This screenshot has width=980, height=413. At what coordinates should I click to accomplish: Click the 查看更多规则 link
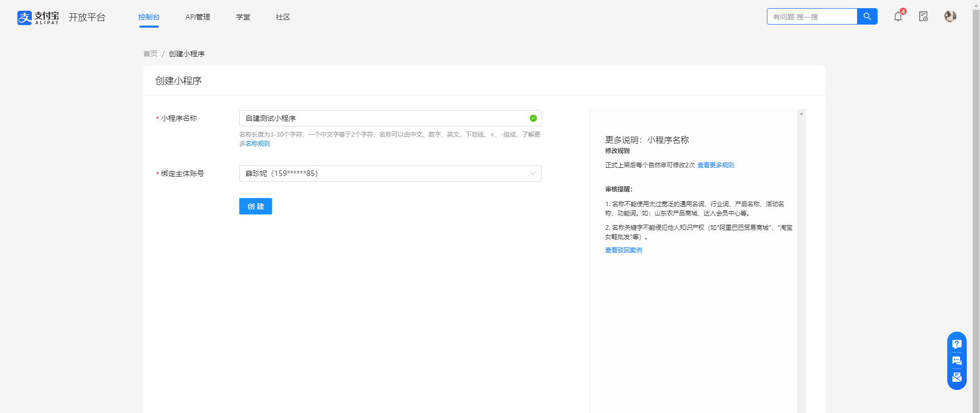click(x=716, y=165)
